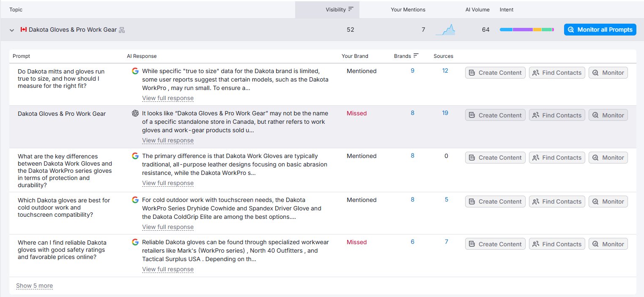
Task: Click the Intent column header
Action: [507, 9]
